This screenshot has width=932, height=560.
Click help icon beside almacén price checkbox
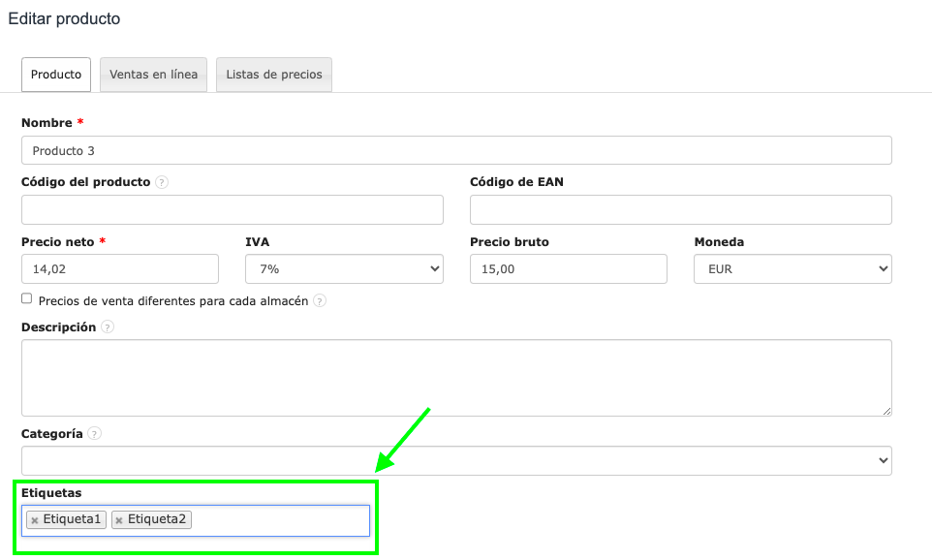click(x=320, y=301)
